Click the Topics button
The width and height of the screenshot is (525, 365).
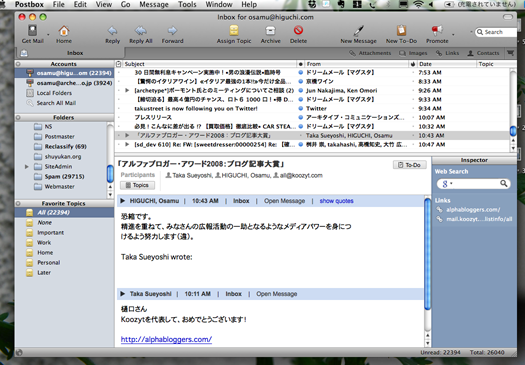tap(138, 185)
